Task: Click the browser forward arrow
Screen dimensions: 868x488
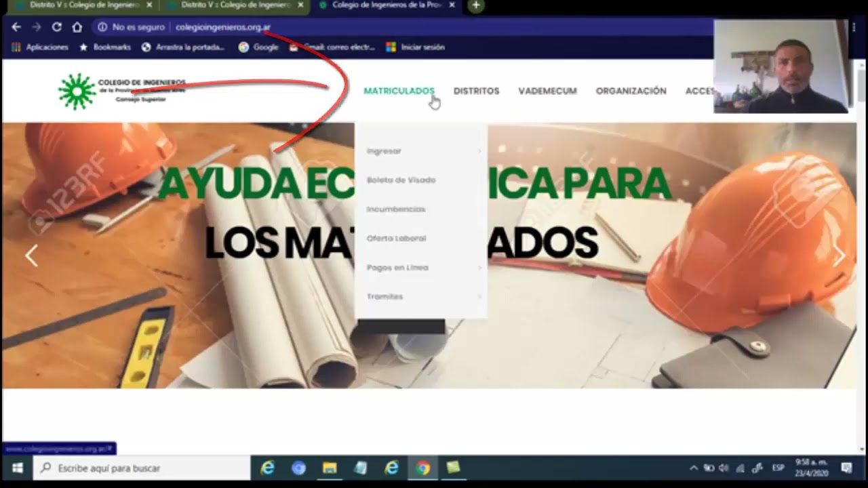Action: (x=37, y=27)
